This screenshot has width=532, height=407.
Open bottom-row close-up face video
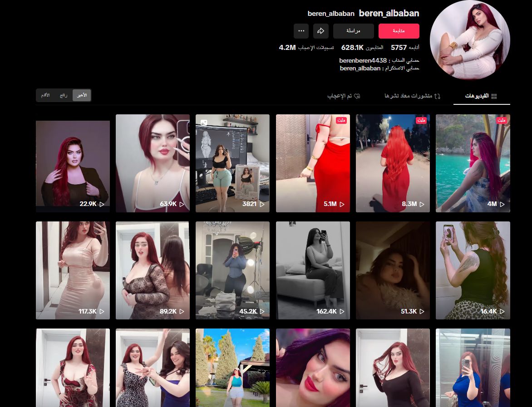[x=313, y=368]
